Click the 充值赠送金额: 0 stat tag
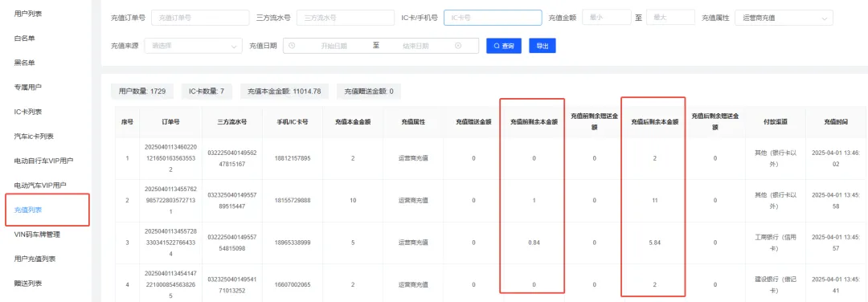This screenshot has width=868, height=302. pos(369,92)
